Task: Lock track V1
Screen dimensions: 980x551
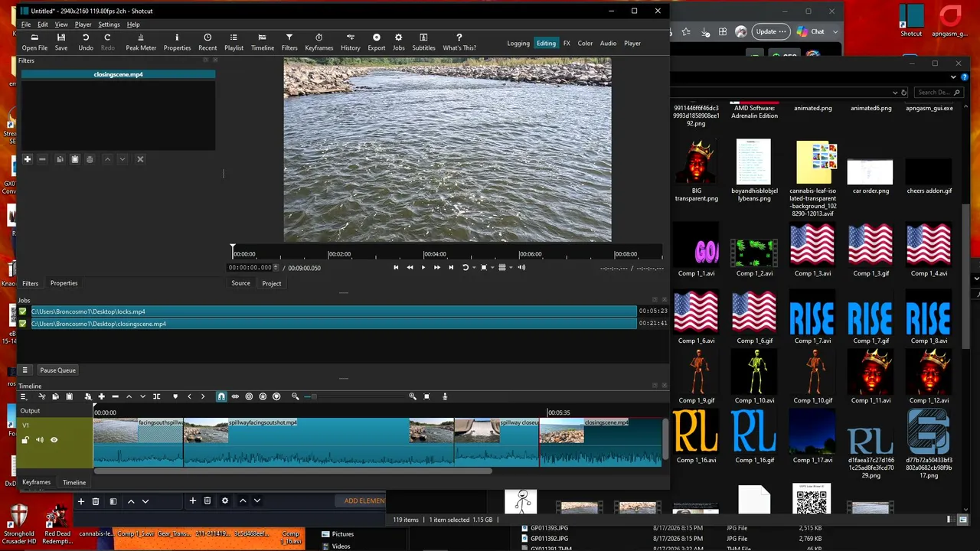Action: point(25,440)
